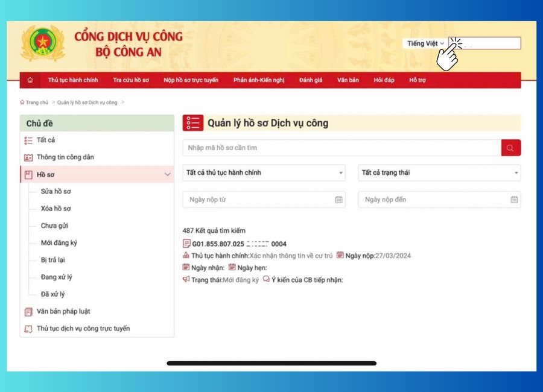Click the account box beside Tiếng Việt

pyautogui.click(x=484, y=43)
